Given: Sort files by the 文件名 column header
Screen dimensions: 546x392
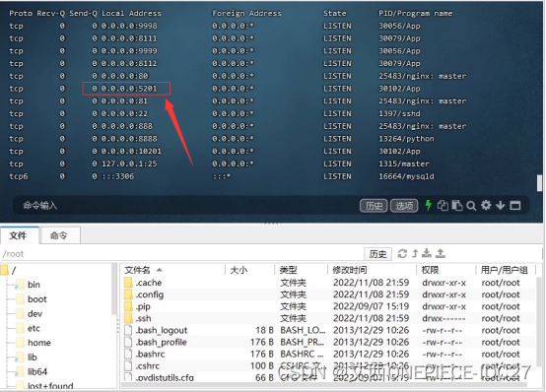Looking at the screenshot, I should [172, 270].
